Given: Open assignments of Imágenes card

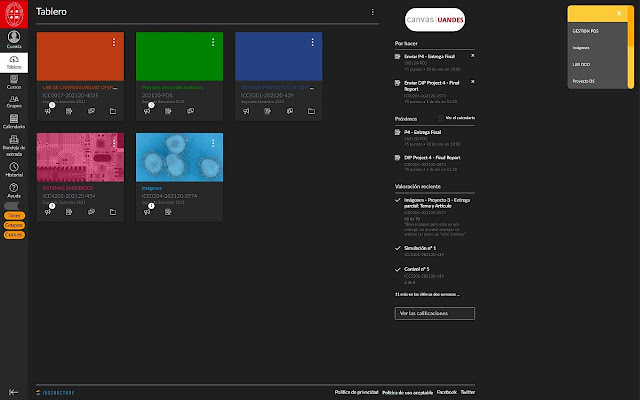Looking at the screenshot, I should pos(168,212).
